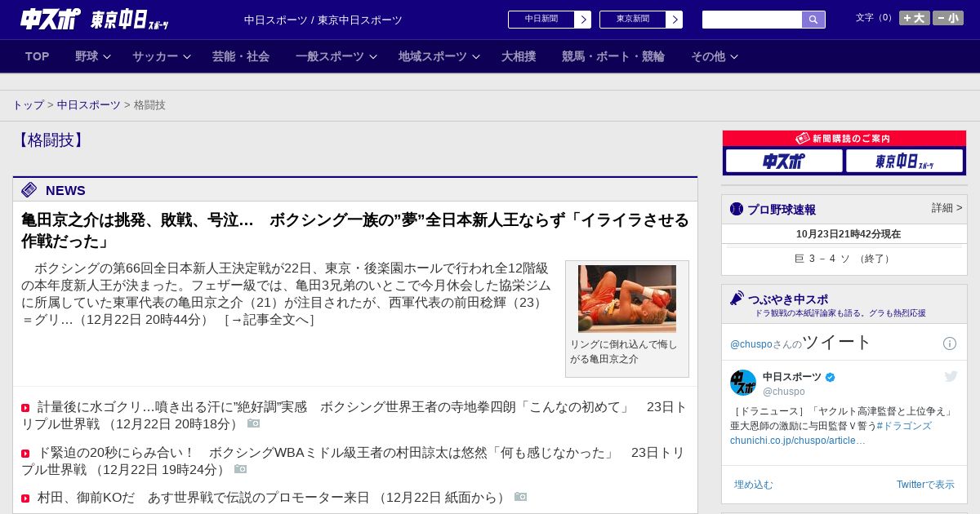The width and height of the screenshot is (980, 514).
Task: Click the 記事全文へ link
Action: pos(269,320)
